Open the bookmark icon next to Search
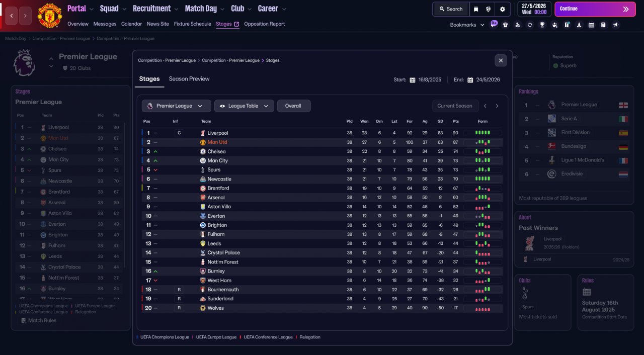This screenshot has width=644, height=355. pyautogui.click(x=476, y=9)
